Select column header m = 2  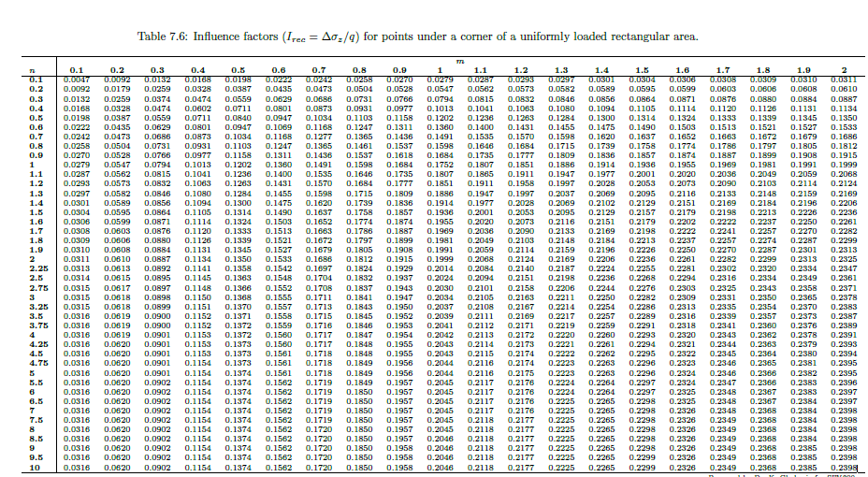click(x=845, y=70)
